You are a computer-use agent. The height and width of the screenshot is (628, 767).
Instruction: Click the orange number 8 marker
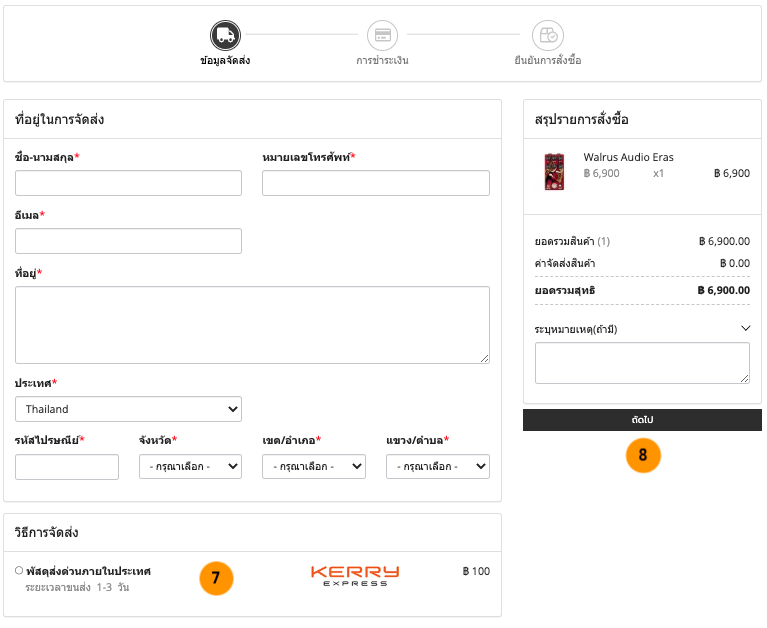[x=643, y=455]
